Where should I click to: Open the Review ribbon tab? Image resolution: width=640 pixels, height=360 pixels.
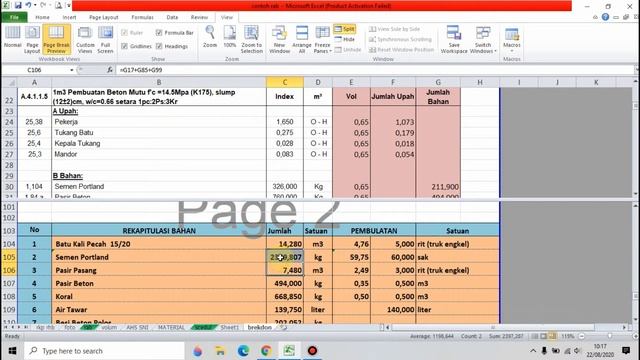pos(199,17)
